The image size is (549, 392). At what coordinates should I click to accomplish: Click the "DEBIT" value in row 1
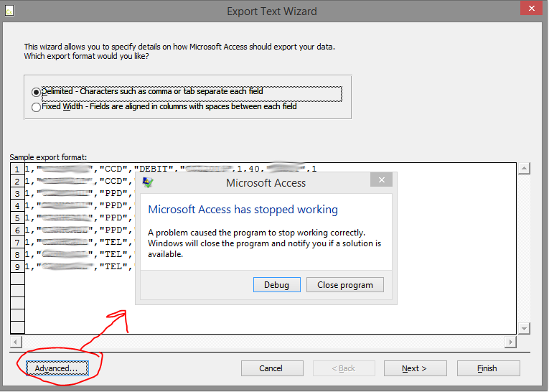pyautogui.click(x=154, y=169)
